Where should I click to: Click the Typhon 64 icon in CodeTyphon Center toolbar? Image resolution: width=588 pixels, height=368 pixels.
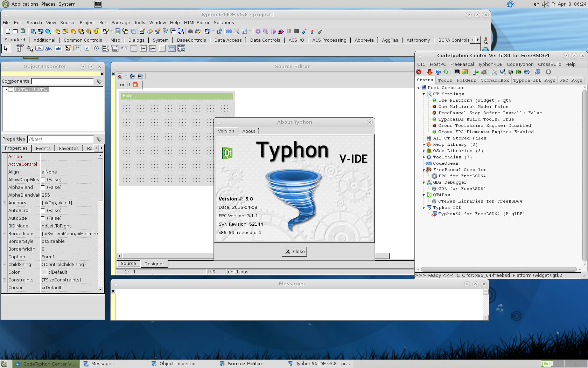pos(538,72)
